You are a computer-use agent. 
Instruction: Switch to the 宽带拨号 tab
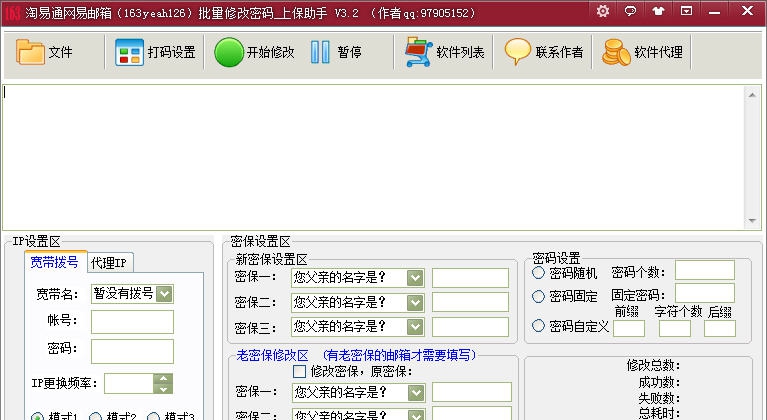click(x=54, y=262)
